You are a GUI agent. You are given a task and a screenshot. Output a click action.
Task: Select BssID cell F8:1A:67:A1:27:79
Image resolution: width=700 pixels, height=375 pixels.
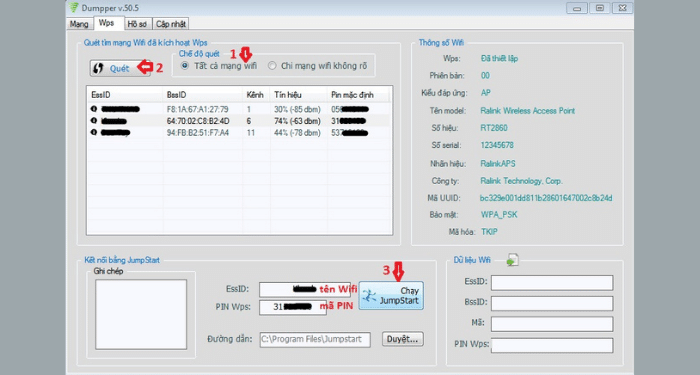[x=197, y=109]
